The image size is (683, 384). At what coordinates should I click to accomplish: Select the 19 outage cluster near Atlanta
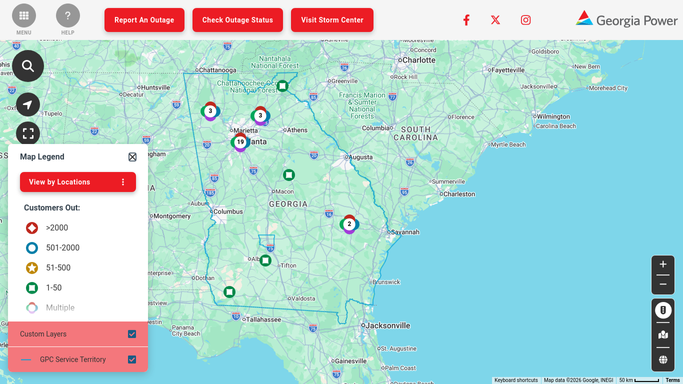click(x=240, y=142)
